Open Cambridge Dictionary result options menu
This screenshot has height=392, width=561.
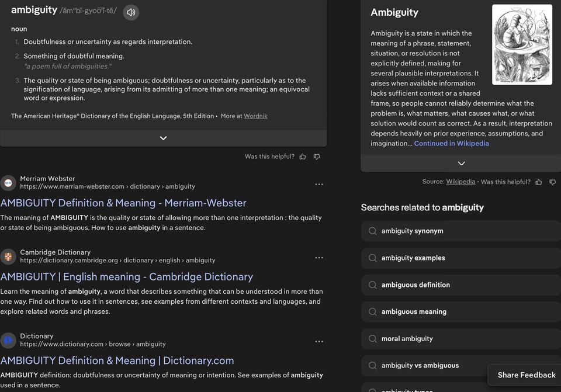pyautogui.click(x=319, y=258)
